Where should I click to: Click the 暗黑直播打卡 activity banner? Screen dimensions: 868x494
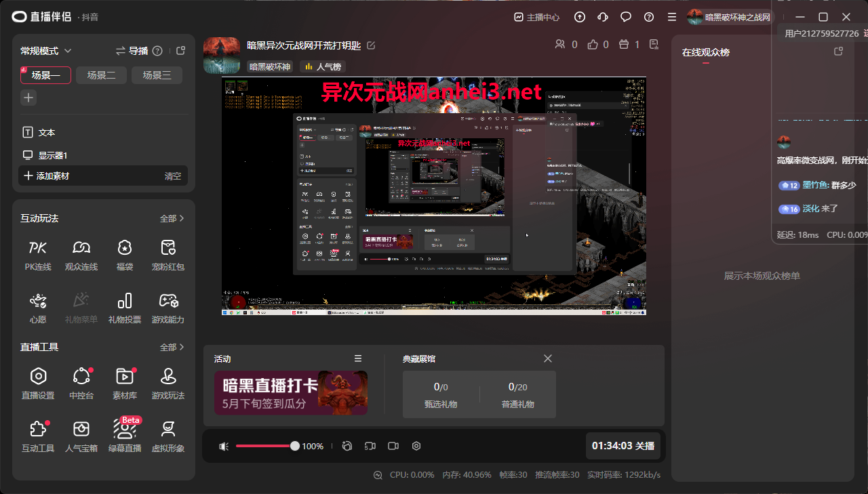click(x=291, y=393)
